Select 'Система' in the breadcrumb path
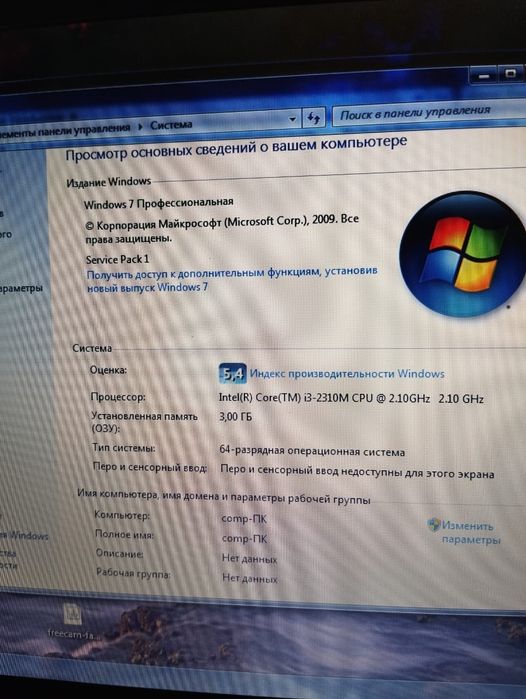526x699 pixels. tap(171, 125)
